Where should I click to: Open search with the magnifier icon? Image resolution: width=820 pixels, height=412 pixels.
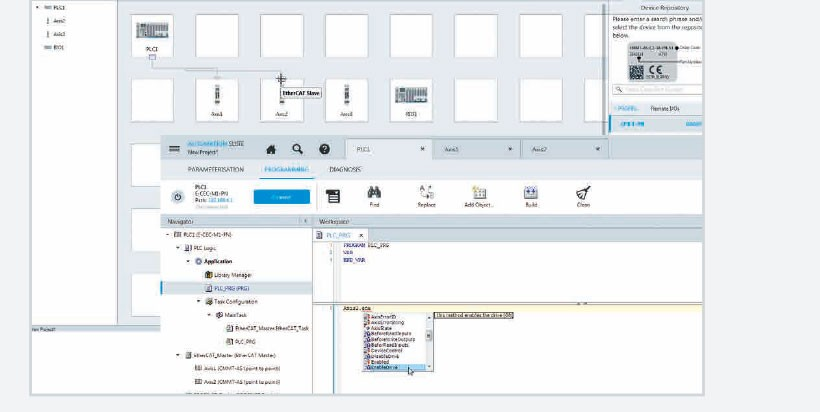point(297,149)
